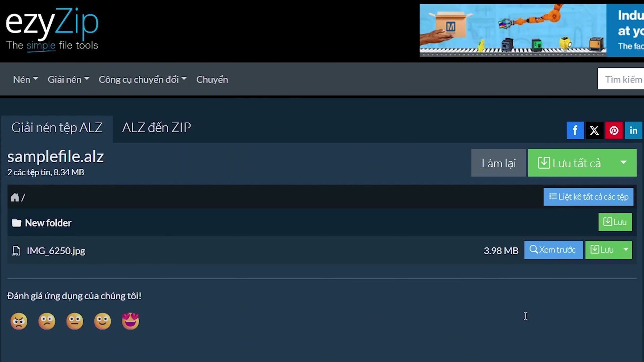644x362 pixels.
Task: Share page via X (Twitter) icon
Action: pyautogui.click(x=594, y=130)
